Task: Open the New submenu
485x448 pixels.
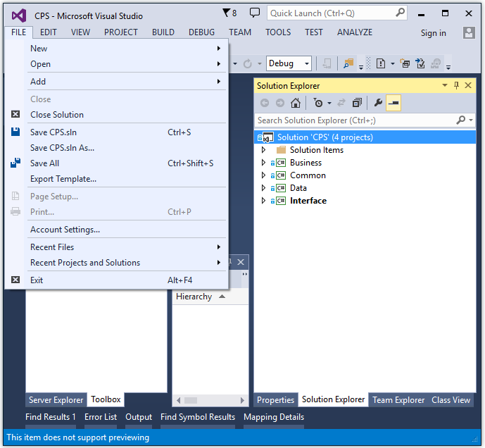Action: click(x=126, y=49)
